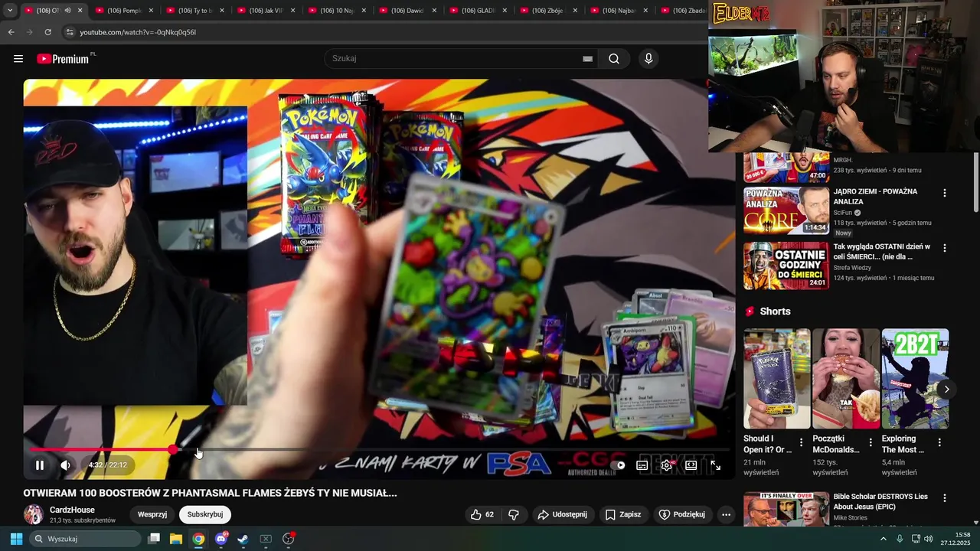Open options for Exploring The Most short
Image resolution: width=980 pixels, height=551 pixels.
pos(939,442)
